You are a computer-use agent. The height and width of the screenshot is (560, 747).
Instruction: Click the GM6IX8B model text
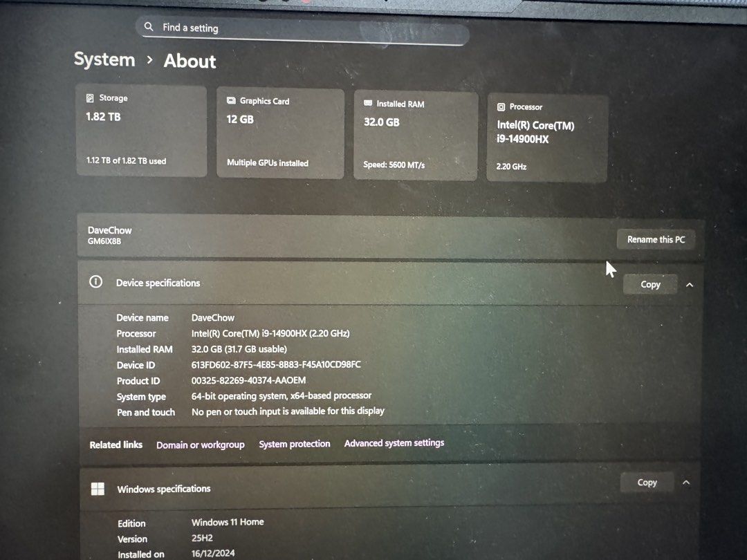click(x=104, y=241)
